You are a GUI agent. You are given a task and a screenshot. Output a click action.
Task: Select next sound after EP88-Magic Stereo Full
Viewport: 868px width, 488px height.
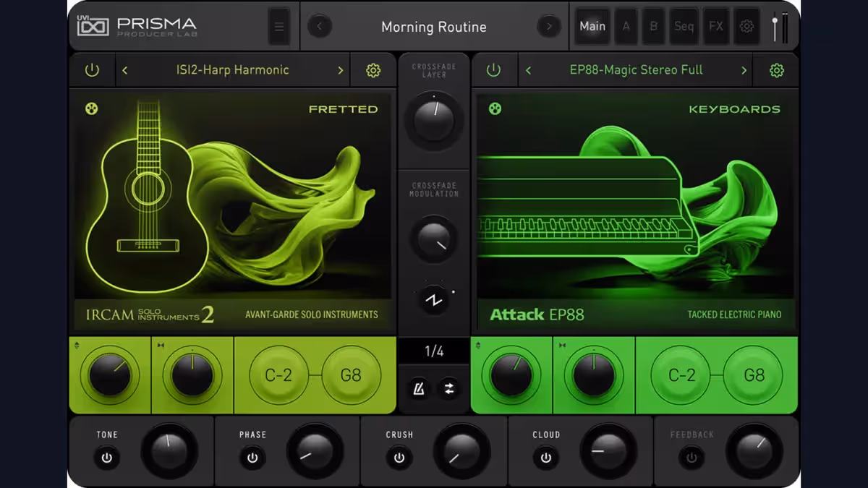[x=744, y=70]
